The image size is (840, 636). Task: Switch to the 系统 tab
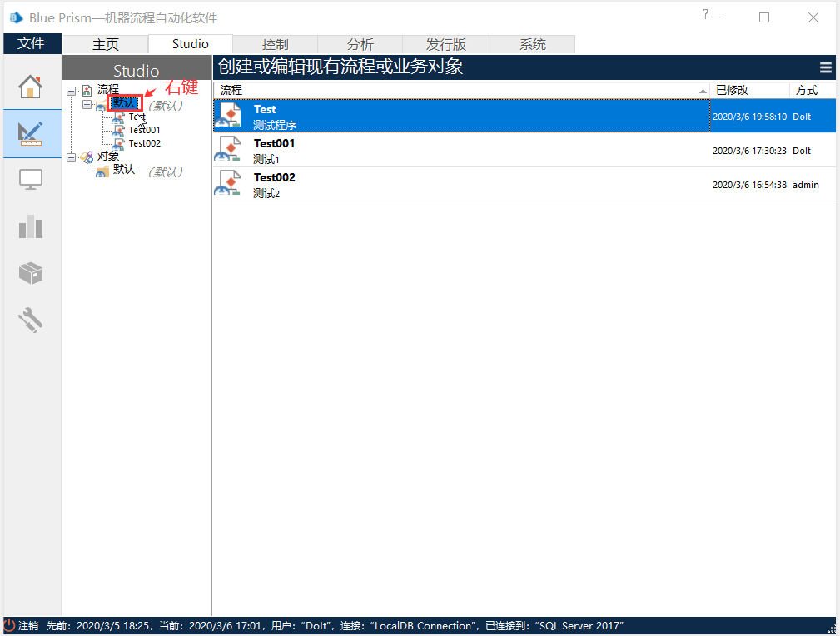tap(533, 44)
